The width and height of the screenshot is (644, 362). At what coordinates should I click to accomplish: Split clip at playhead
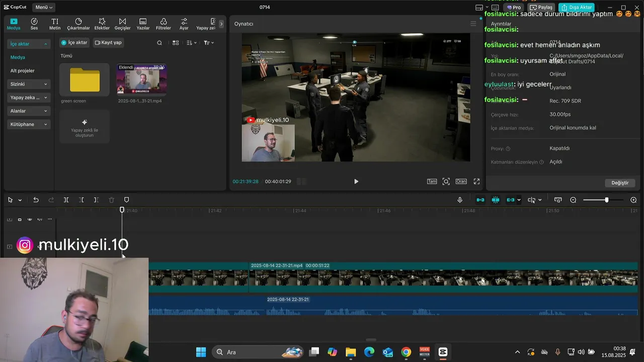click(66, 200)
